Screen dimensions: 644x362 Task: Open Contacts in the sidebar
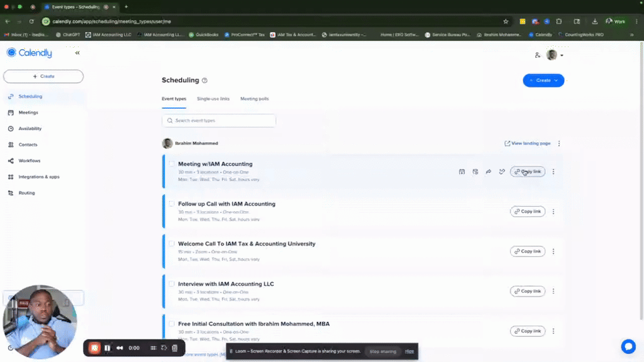(28, 145)
